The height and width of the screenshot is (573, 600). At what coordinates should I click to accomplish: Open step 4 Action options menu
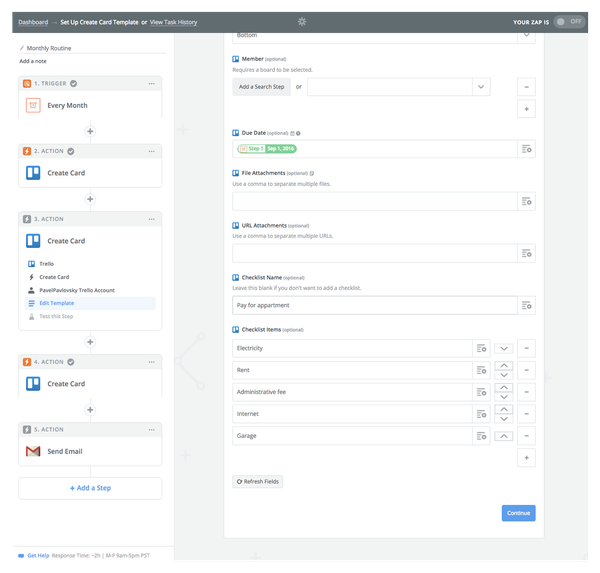coord(152,362)
